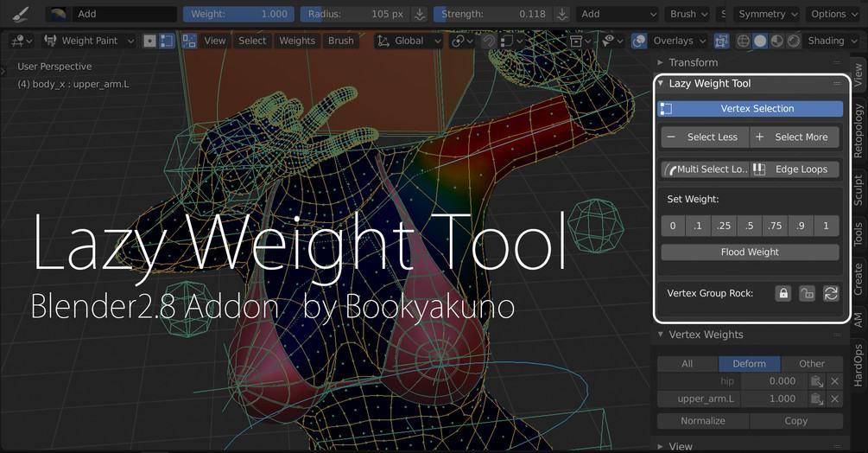868x453 pixels.
Task: Click the select box tool icon
Action: [189, 41]
